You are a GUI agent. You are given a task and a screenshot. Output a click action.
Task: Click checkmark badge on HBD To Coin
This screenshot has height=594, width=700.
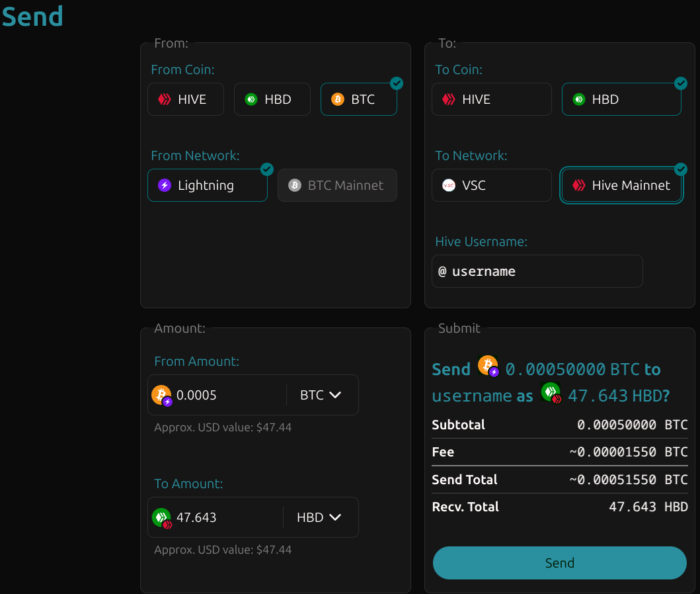tap(681, 83)
